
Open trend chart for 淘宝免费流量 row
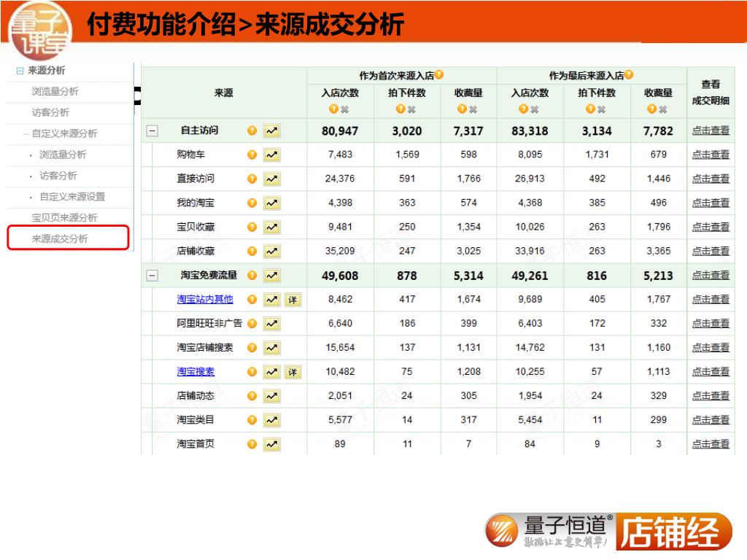(271, 275)
